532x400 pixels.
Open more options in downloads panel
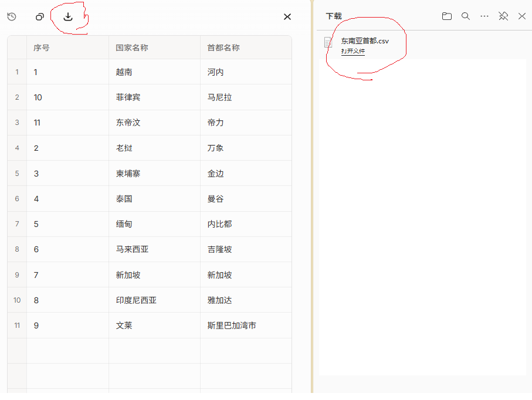484,16
